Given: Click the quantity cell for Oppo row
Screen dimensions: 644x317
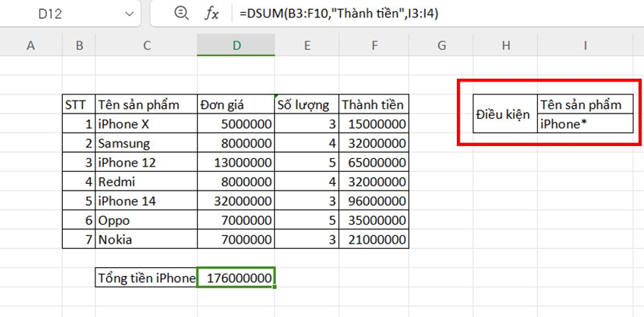Looking at the screenshot, I should pyautogui.click(x=307, y=220).
